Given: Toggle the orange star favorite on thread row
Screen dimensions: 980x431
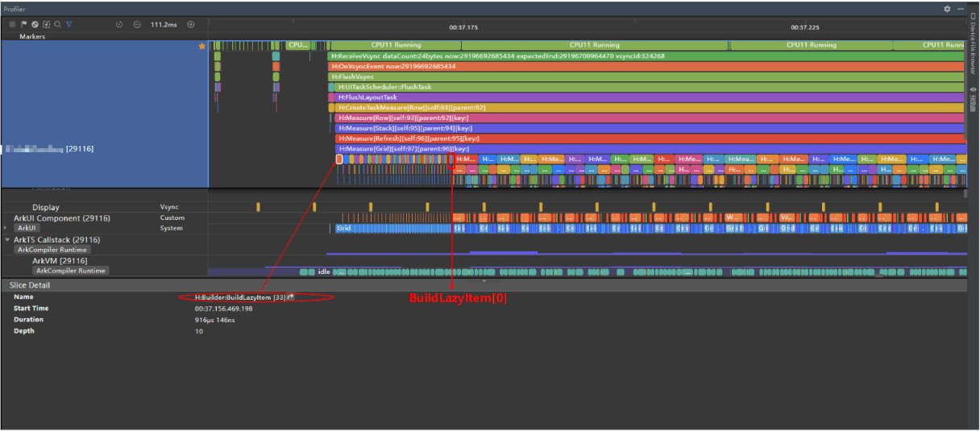Looking at the screenshot, I should click(202, 46).
